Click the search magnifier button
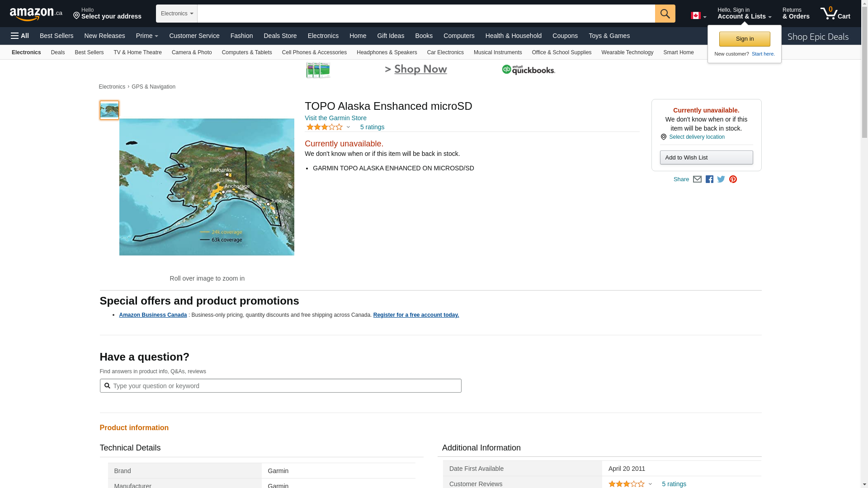The image size is (868, 488). [x=665, y=14]
